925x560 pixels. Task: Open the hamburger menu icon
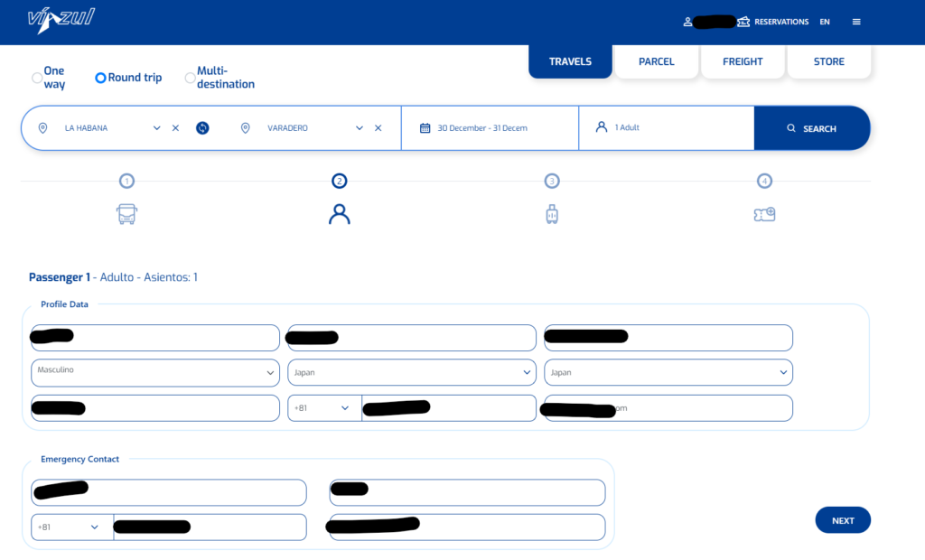pyautogui.click(x=856, y=22)
